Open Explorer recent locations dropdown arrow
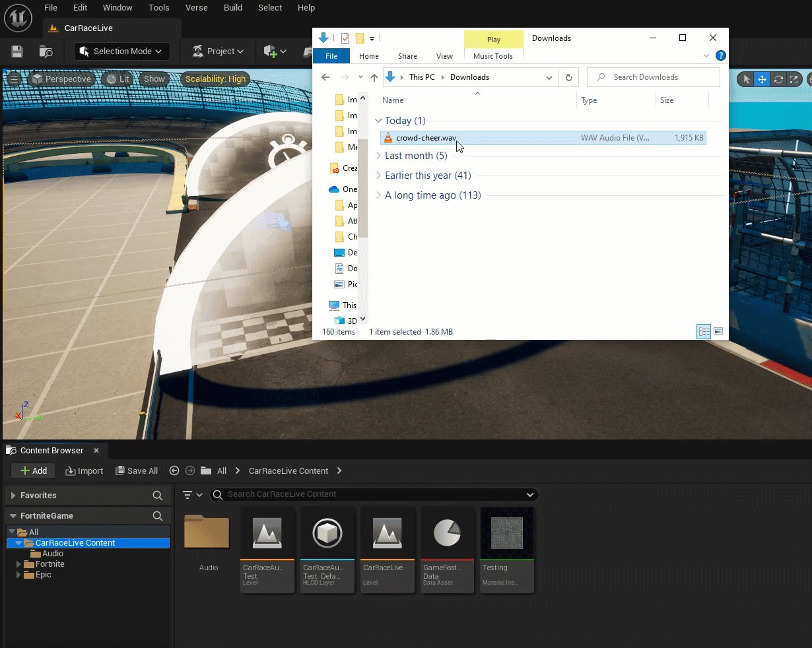This screenshot has height=648, width=812. tap(360, 77)
